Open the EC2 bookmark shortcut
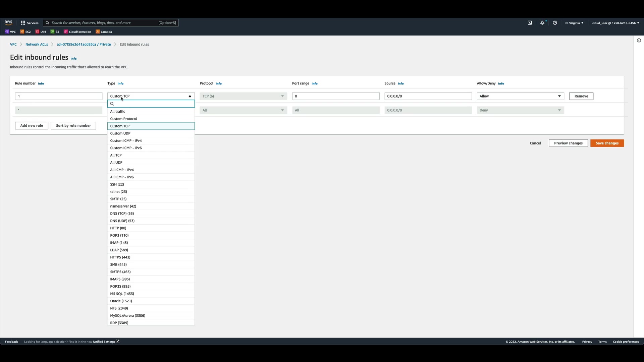Viewport: 644px width, 362px height. coord(25,32)
